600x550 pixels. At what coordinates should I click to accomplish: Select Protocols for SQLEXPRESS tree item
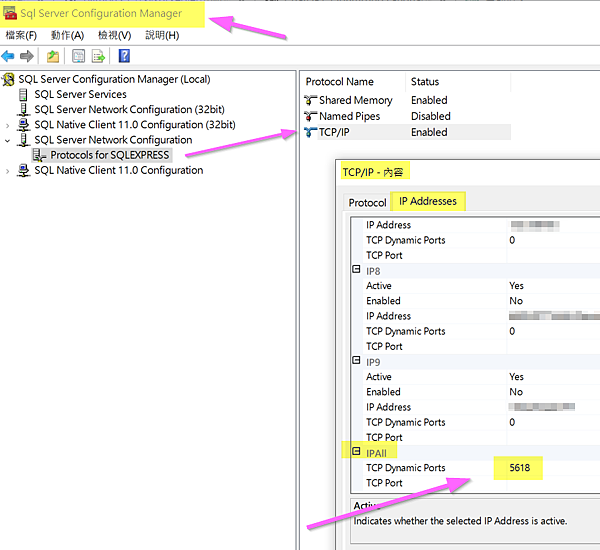click(109, 155)
